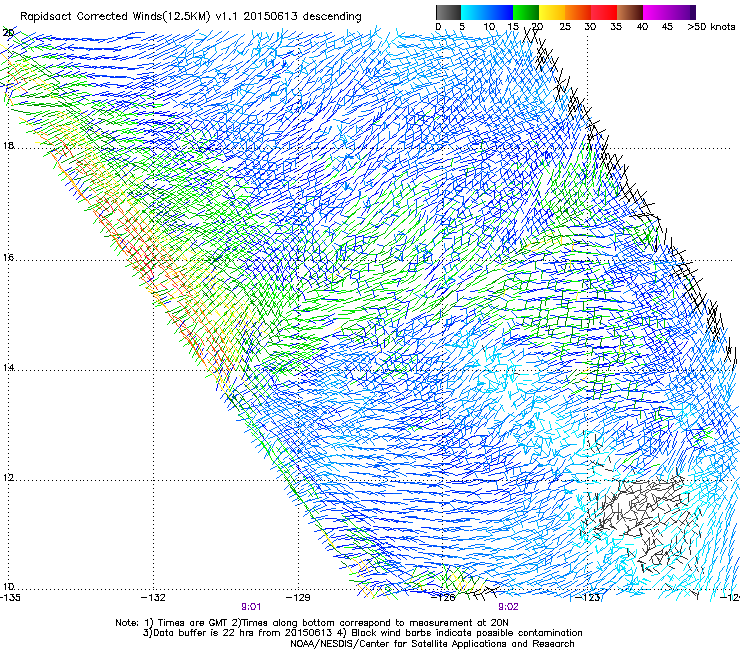Click the longitude label -132
The width and height of the screenshot is (740, 650).
click(x=153, y=598)
